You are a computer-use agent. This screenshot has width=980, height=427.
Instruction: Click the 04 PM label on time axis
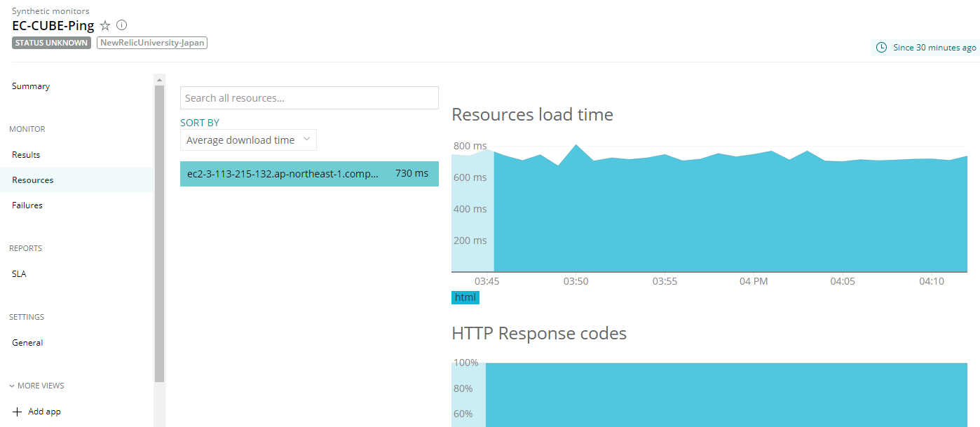click(754, 281)
